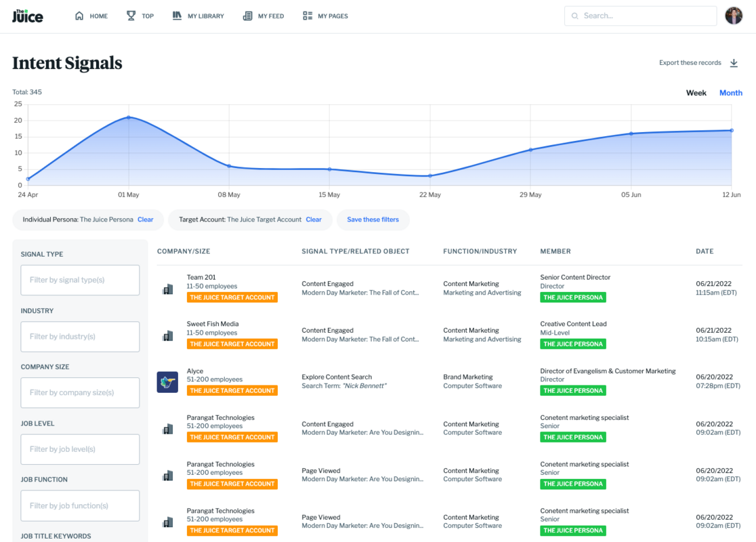The height and width of the screenshot is (542, 756).
Task: Open My Library in navigation
Action: point(198,16)
